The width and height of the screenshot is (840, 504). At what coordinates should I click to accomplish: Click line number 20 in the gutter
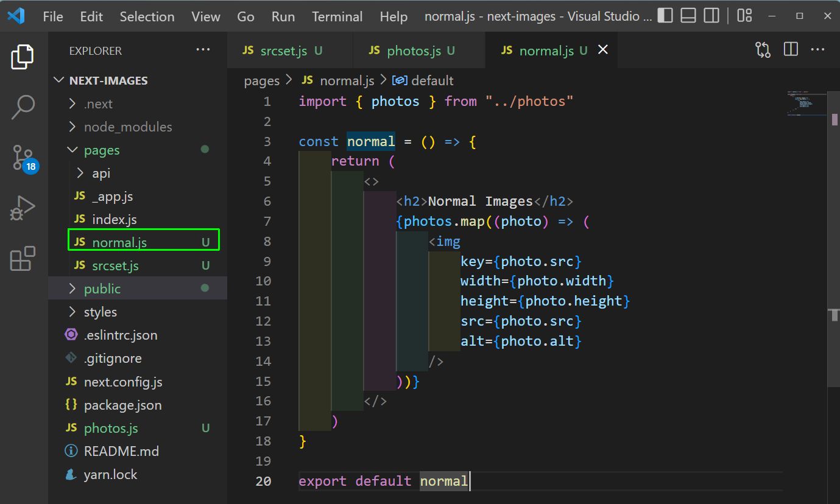point(263,481)
